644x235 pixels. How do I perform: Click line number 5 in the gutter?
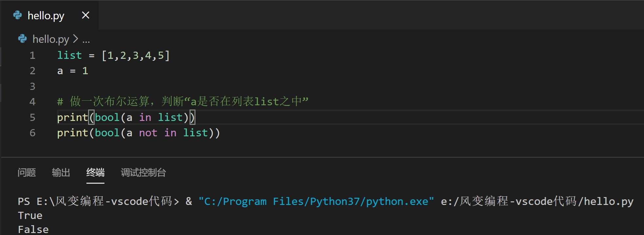point(32,117)
